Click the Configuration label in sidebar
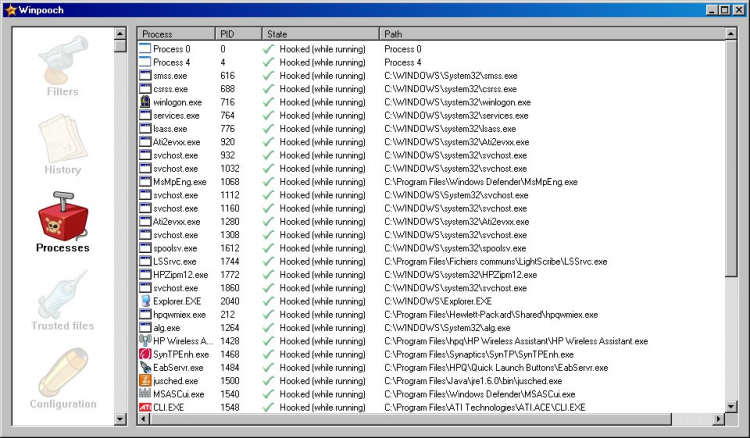This screenshot has width=750, height=438. 63,404
